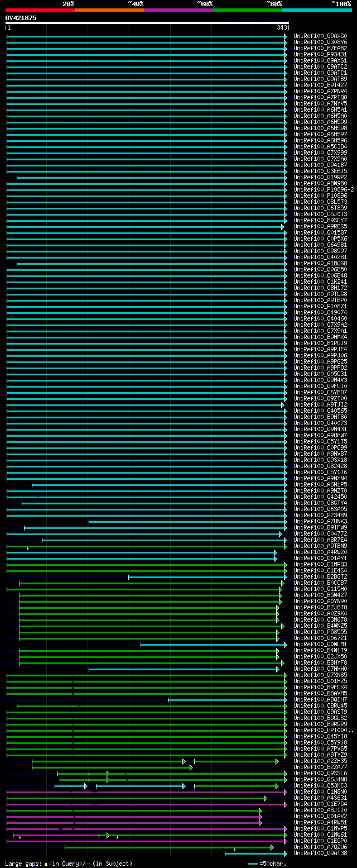Image resolution: width=357 pixels, height=868 pixels.
Task: Click label UniRef100_A7QZU6
Action: click(320, 847)
